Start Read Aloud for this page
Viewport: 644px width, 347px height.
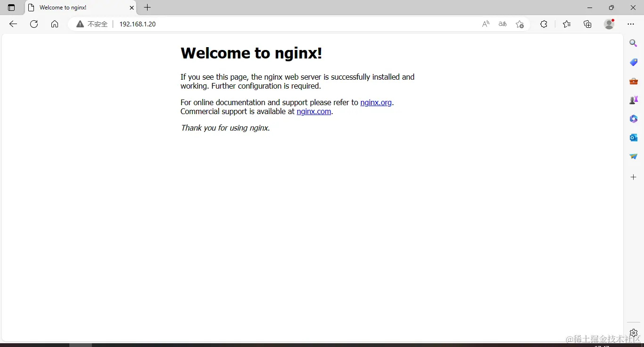pos(486,24)
